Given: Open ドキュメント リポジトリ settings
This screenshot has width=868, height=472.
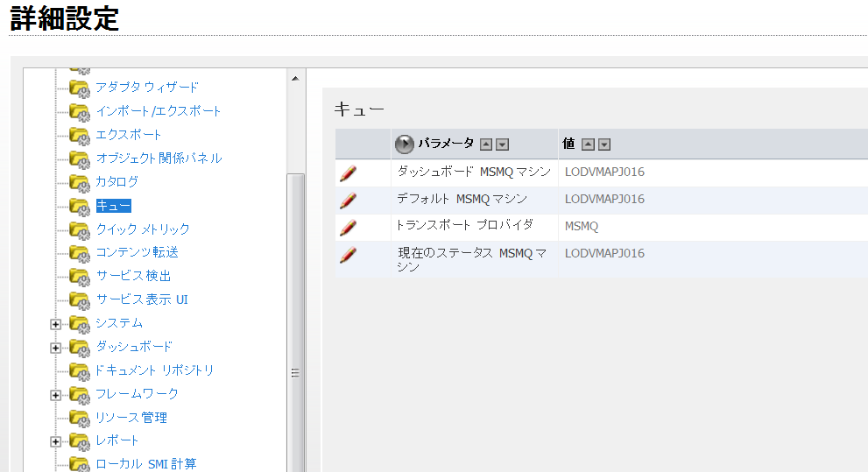Looking at the screenshot, I should pyautogui.click(x=154, y=370).
